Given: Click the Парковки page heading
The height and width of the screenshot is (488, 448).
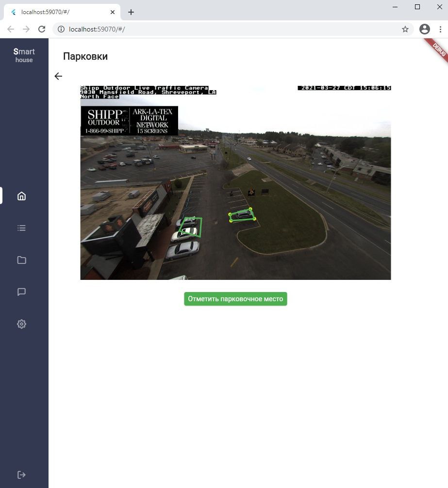Looking at the screenshot, I should pos(85,56).
